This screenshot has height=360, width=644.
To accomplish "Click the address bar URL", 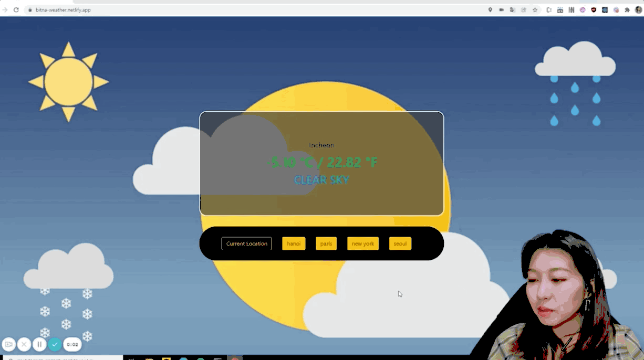I will pyautogui.click(x=63, y=9).
